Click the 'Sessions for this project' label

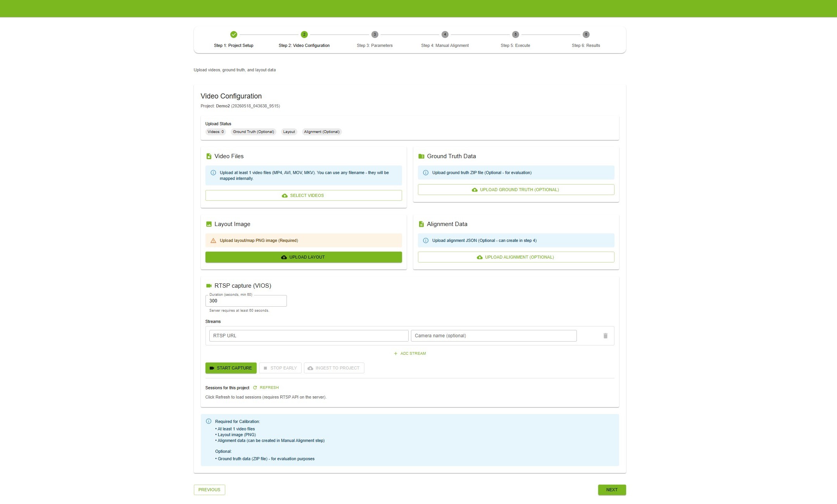point(227,388)
